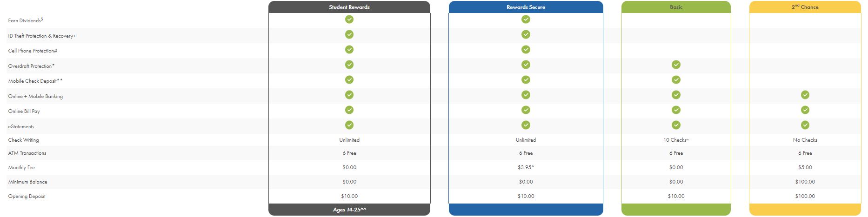Click Rewards Secure ID Theft Protection checkmark

(526, 34)
